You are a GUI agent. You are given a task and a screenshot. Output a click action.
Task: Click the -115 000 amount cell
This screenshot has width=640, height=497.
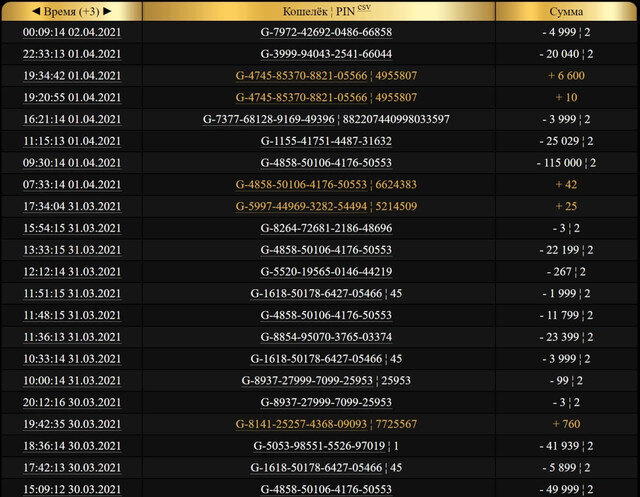[x=566, y=163]
